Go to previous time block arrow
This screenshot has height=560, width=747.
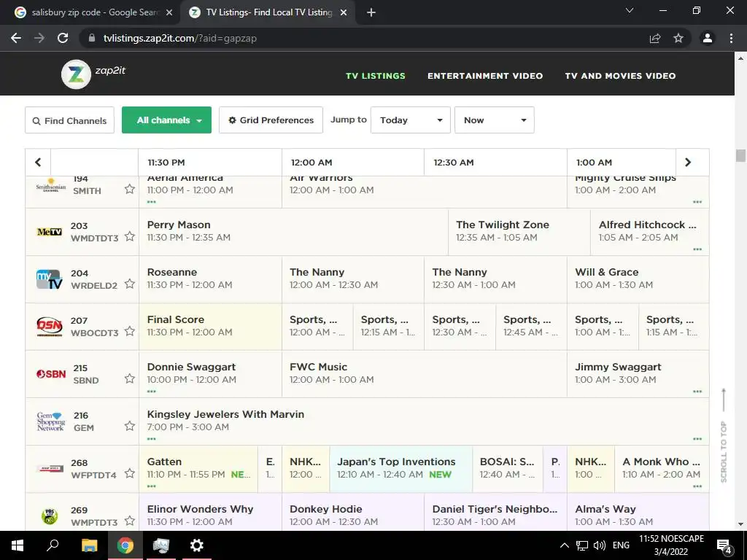pos(38,163)
